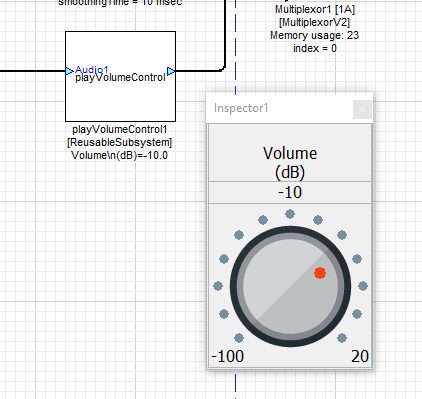Click the red indicator dot on the knob
The width and height of the screenshot is (422, 399).
point(320,273)
